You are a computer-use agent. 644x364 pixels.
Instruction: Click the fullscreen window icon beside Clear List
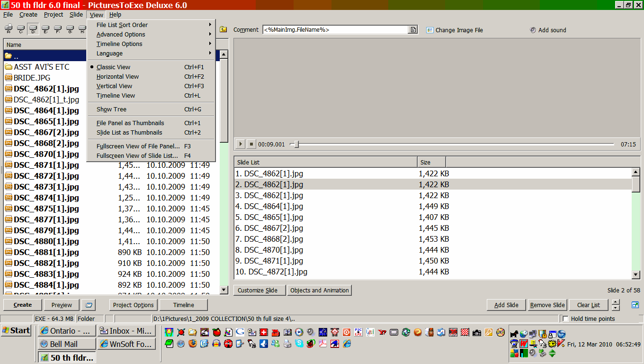[635, 305]
